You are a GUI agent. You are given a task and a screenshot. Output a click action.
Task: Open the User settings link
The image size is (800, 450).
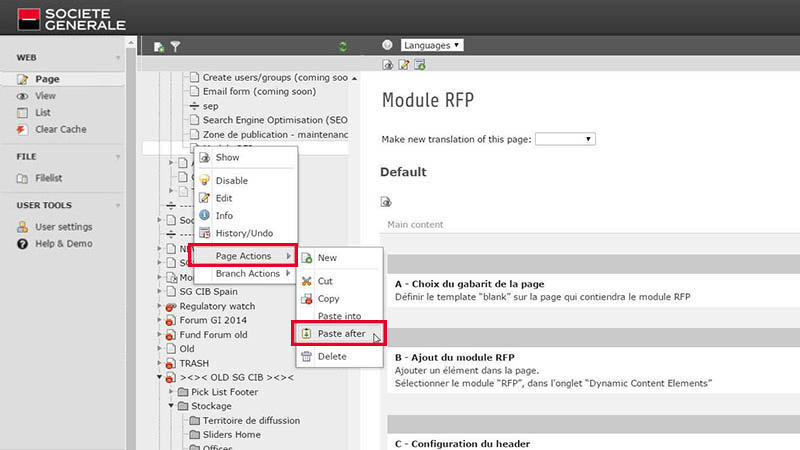(x=64, y=227)
